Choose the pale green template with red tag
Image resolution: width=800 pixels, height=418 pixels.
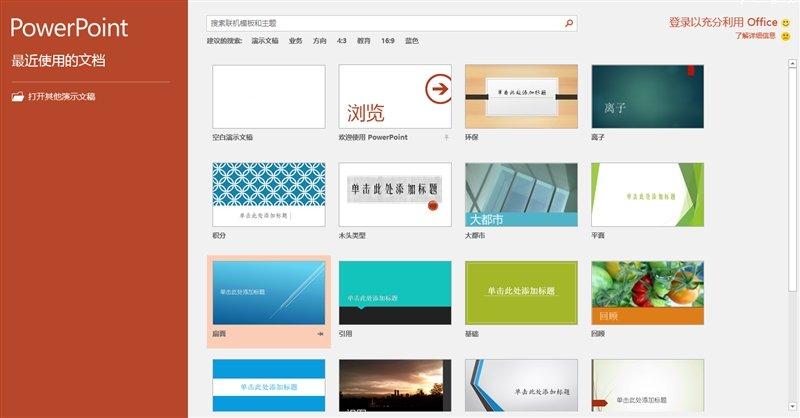point(647,385)
